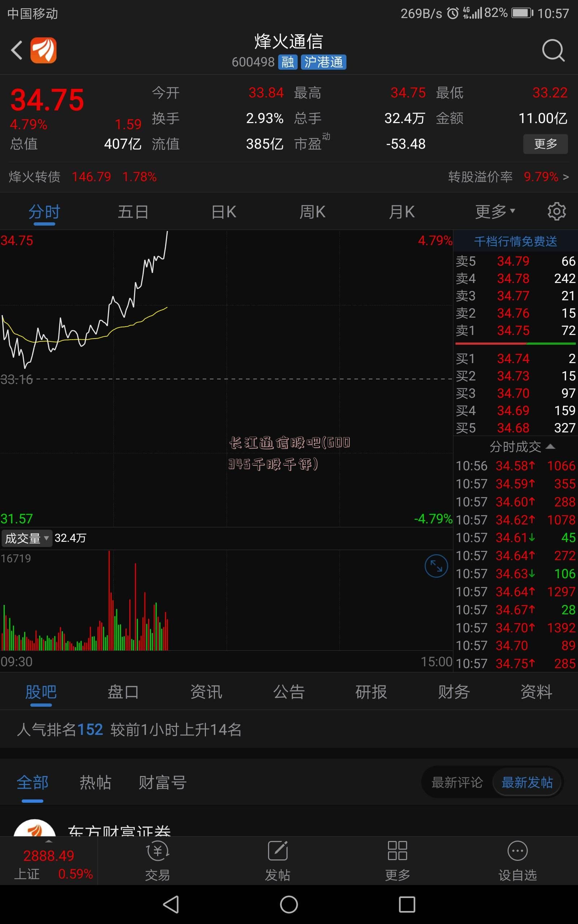Image resolution: width=578 pixels, height=924 pixels.
Task: Open the 成交量 indicator dropdown
Action: (26, 538)
